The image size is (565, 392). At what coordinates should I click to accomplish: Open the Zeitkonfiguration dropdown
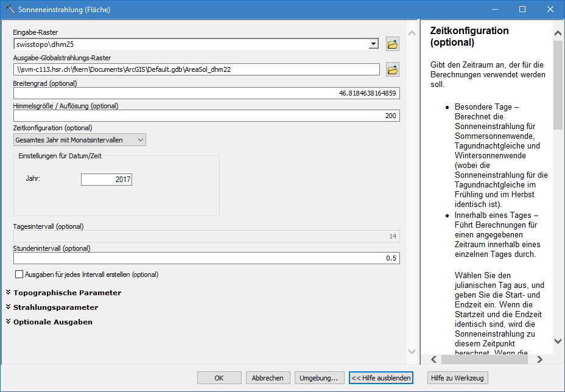pyautogui.click(x=80, y=140)
